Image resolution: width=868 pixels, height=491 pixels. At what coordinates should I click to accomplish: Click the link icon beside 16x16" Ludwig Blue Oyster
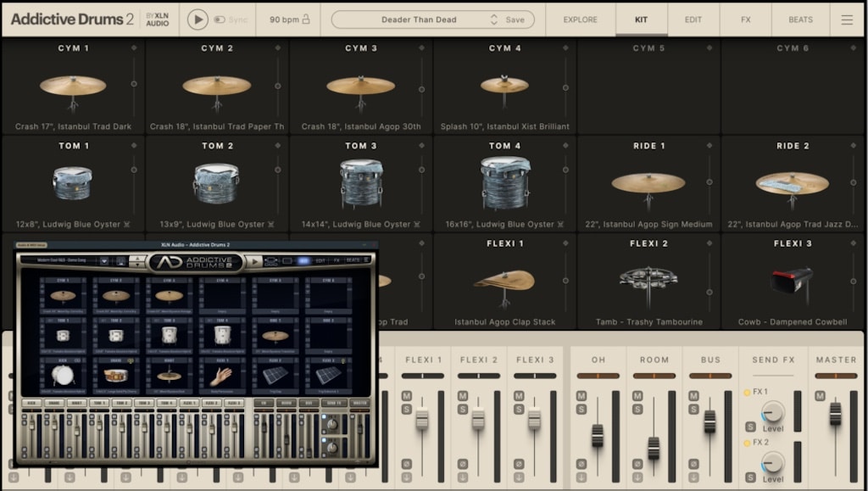(561, 224)
